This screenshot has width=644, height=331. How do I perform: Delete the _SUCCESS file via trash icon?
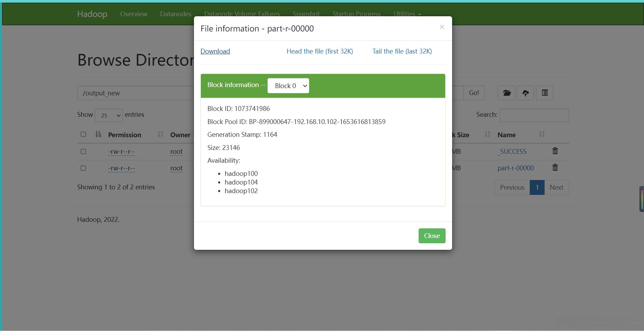click(x=555, y=151)
